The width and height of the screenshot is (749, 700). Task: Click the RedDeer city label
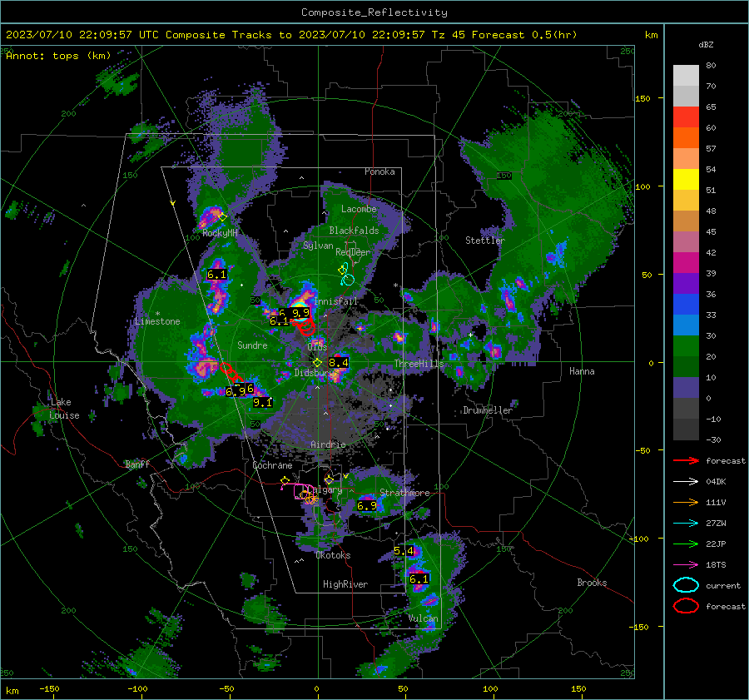coord(353,252)
